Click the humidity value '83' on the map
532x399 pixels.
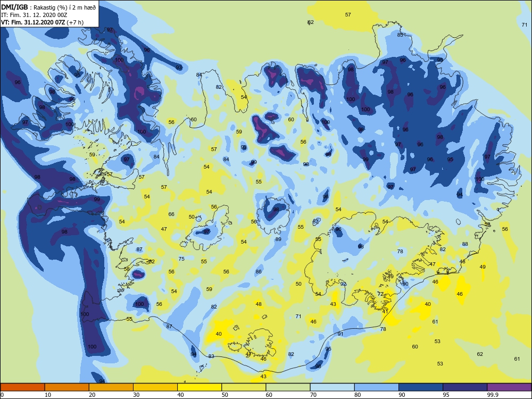coord(211,356)
